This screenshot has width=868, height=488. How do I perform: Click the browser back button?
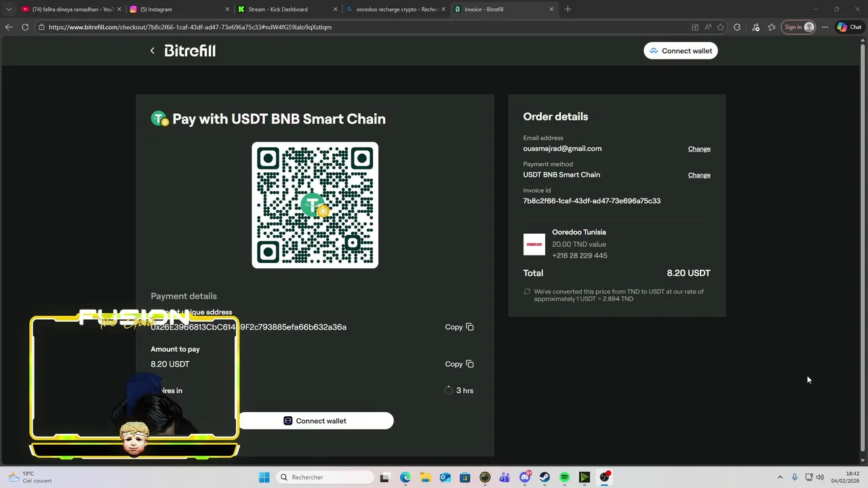[9, 27]
